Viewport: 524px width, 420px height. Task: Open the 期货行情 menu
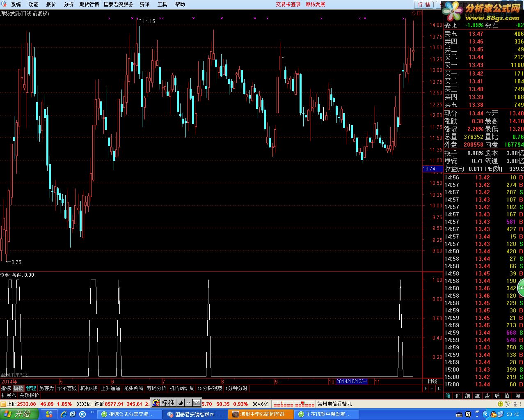tap(89, 4)
